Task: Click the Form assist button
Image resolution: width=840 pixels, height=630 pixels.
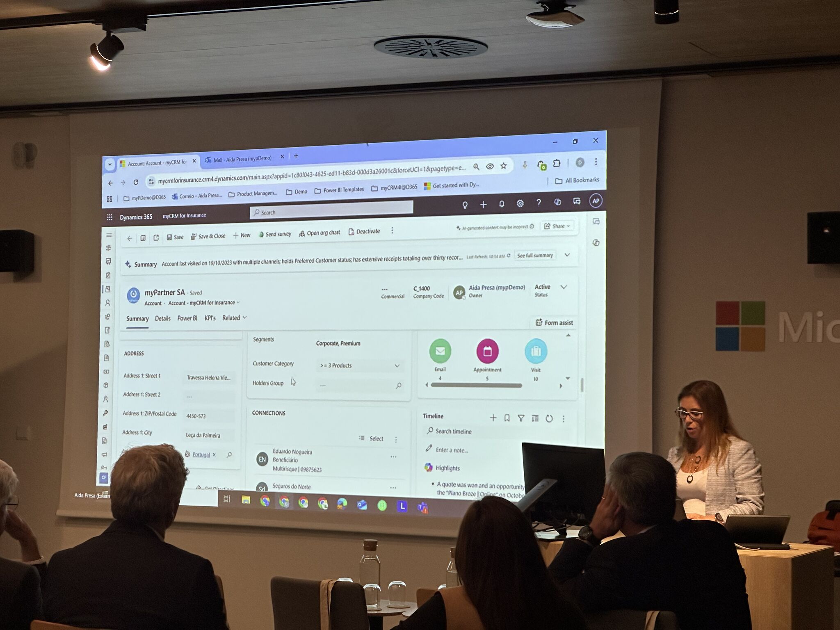Action: point(554,323)
